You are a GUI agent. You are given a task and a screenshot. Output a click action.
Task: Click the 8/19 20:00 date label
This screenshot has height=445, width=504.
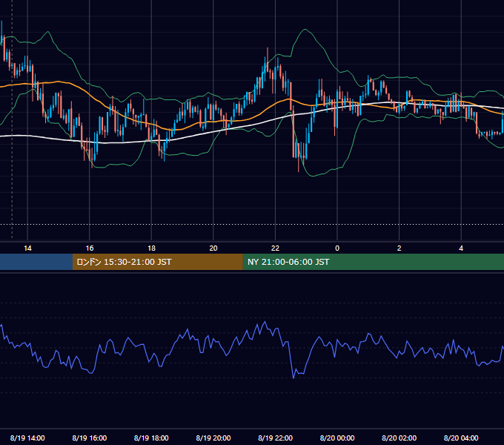click(x=213, y=438)
